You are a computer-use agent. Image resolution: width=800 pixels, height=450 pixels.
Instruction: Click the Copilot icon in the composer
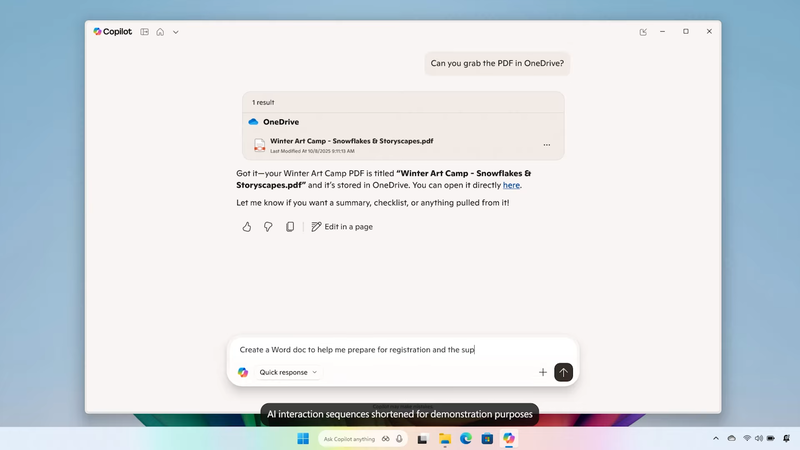tap(243, 372)
